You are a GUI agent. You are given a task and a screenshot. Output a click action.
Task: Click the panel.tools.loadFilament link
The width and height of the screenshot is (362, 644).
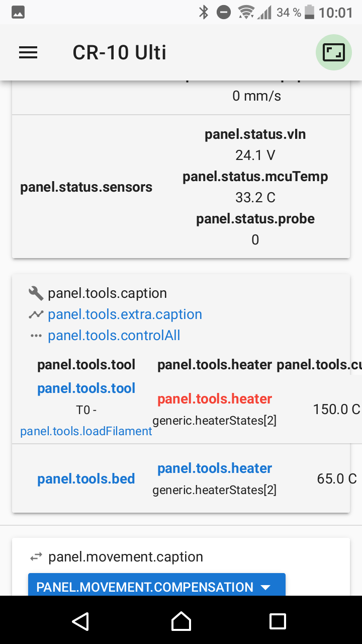point(86,431)
